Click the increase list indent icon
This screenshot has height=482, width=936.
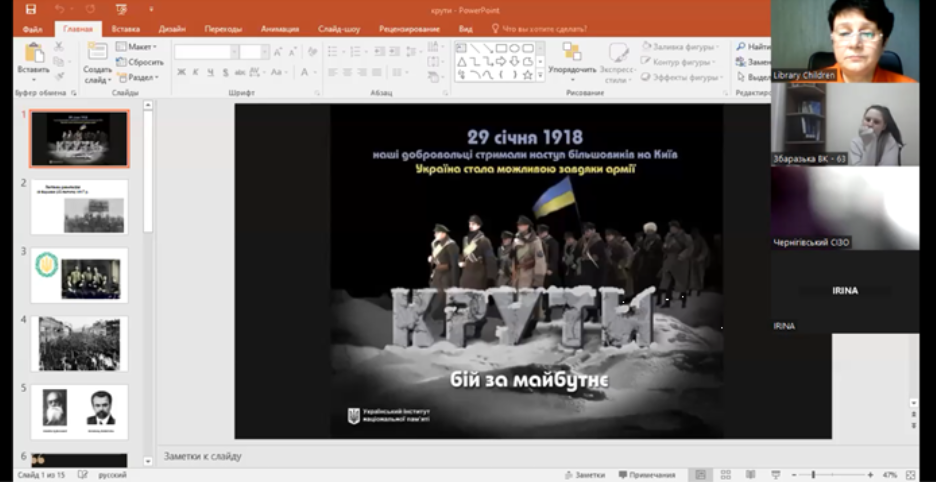click(394, 52)
